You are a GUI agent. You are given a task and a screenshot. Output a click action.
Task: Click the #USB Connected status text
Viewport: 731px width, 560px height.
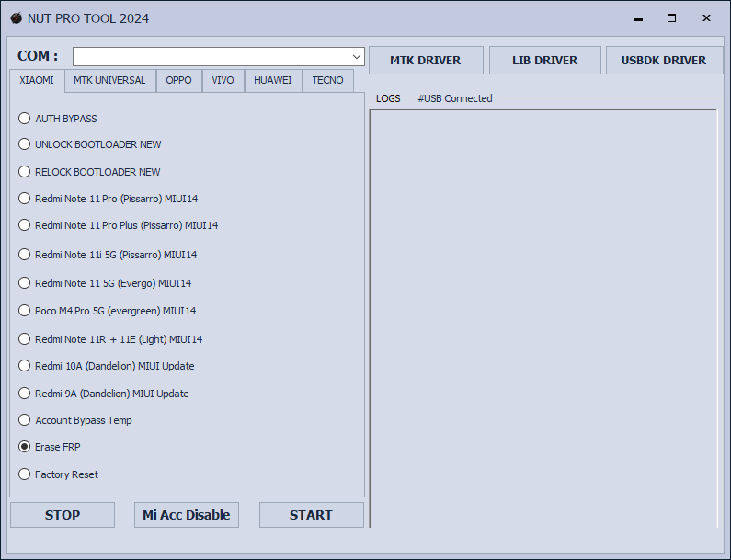point(455,98)
